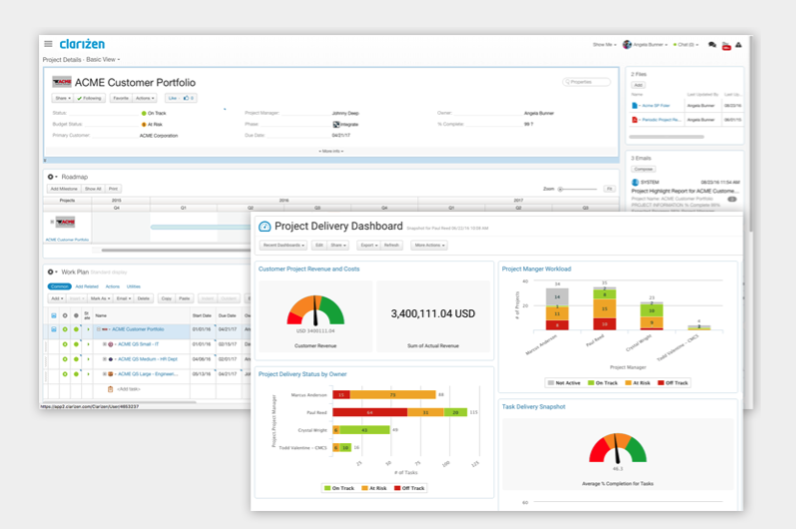Click the Compose email button

(643, 170)
